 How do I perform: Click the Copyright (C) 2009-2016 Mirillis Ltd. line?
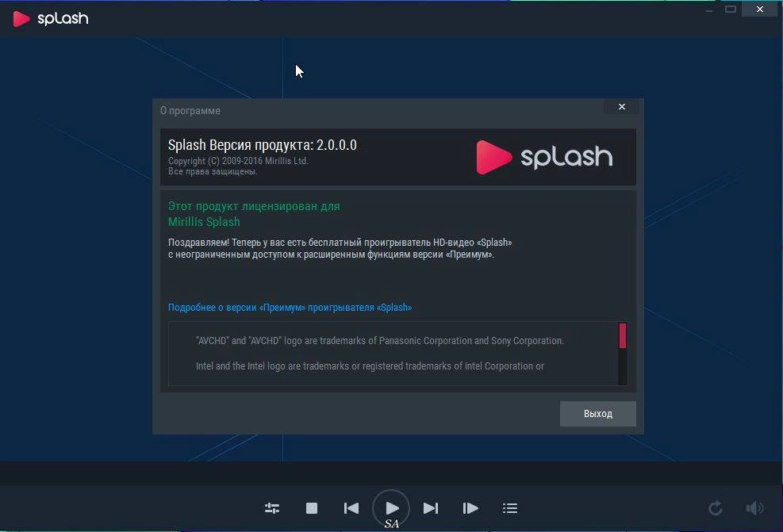pos(238,161)
